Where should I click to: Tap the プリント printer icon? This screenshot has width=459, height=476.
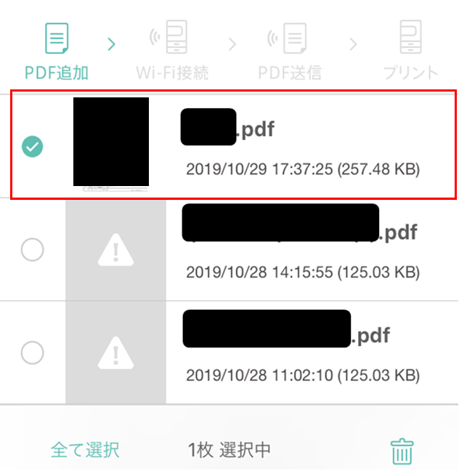point(410,37)
